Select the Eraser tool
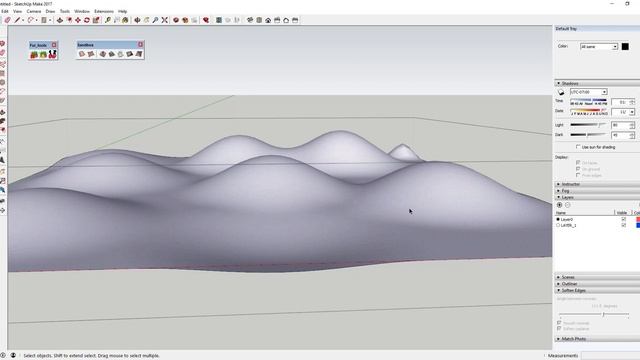 tap(7, 20)
